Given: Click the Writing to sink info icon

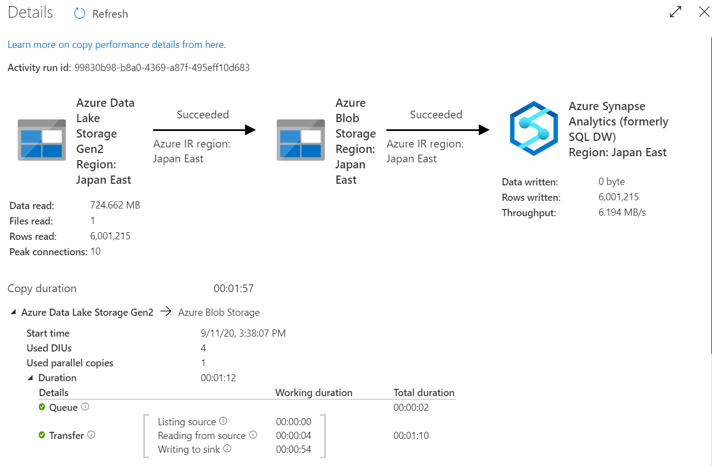Looking at the screenshot, I should pyautogui.click(x=227, y=448).
